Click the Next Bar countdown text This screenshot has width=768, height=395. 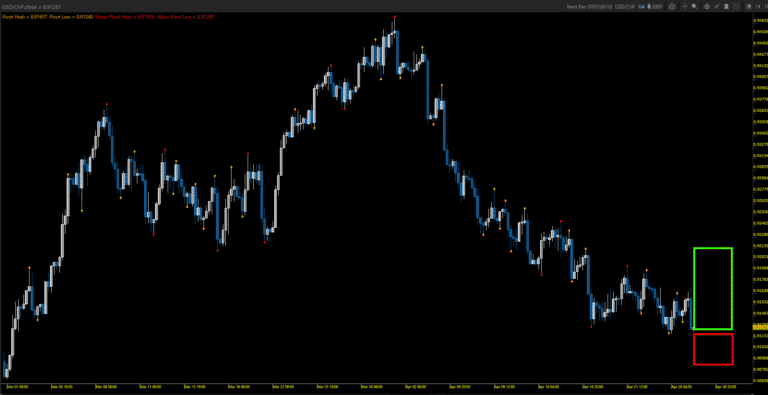(589, 6)
